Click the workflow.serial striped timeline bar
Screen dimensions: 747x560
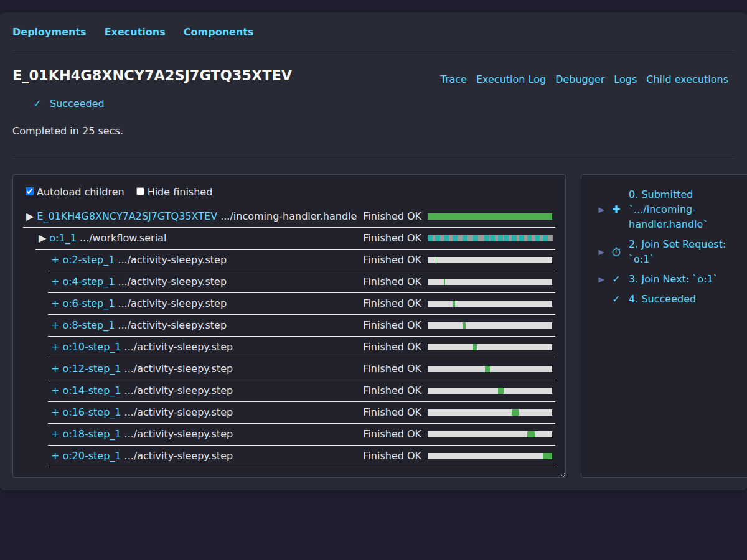point(490,238)
